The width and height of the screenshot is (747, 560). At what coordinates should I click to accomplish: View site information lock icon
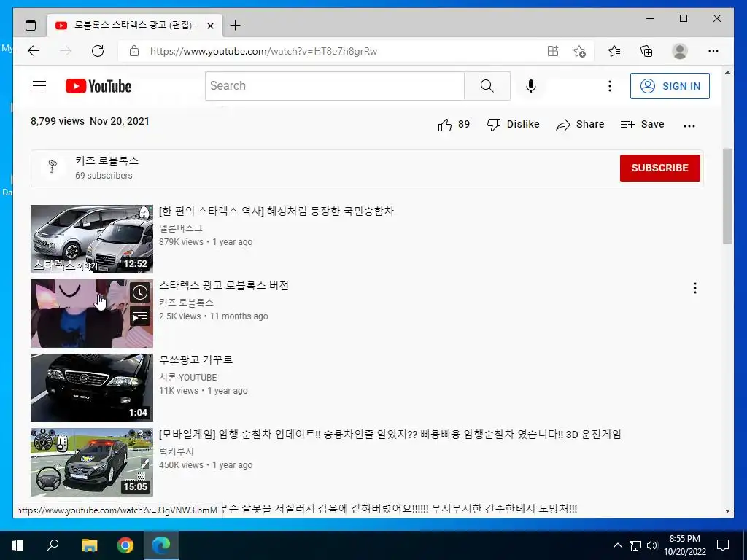pyautogui.click(x=134, y=51)
